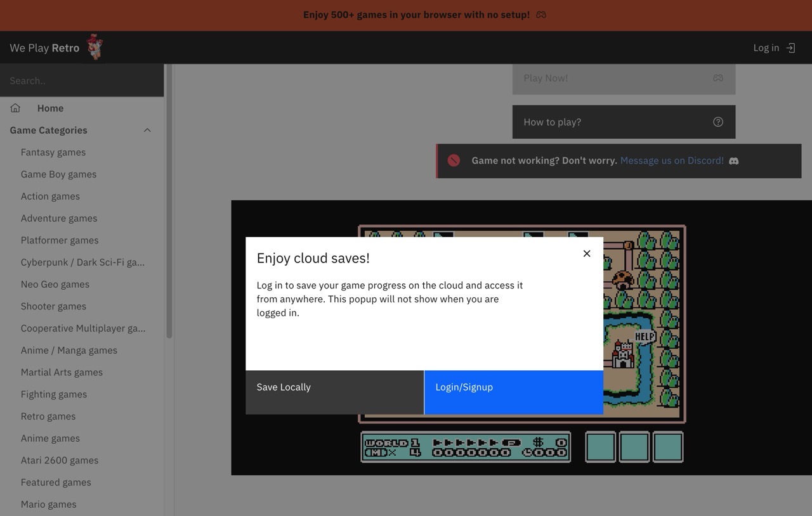Click the Login/Signup button

pyautogui.click(x=514, y=392)
